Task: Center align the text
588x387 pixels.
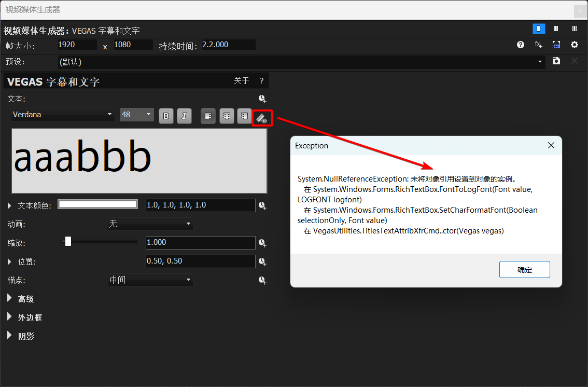Action: coord(227,116)
